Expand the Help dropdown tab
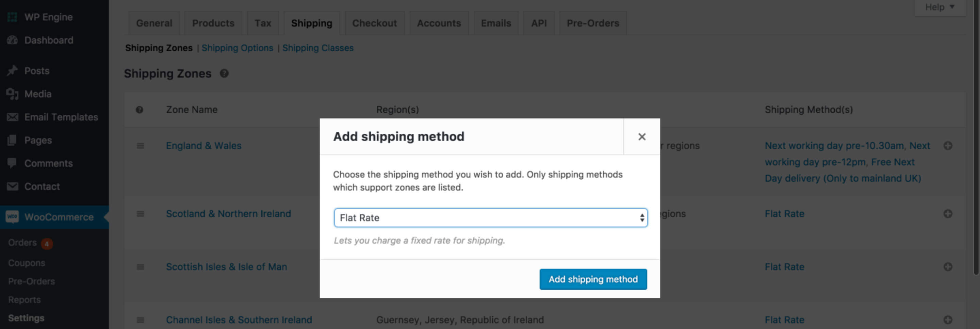 point(939,7)
